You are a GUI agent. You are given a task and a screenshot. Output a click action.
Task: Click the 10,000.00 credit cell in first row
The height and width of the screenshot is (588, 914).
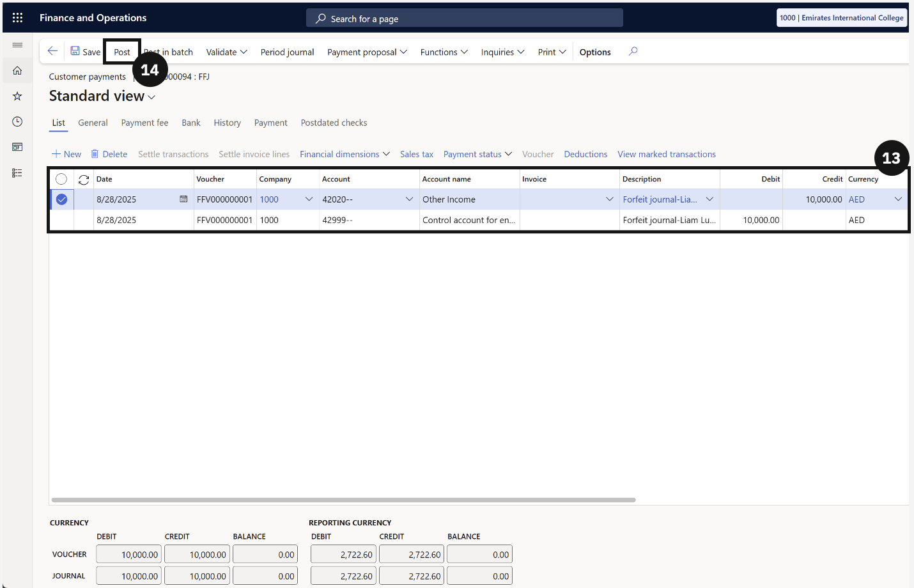(x=814, y=199)
